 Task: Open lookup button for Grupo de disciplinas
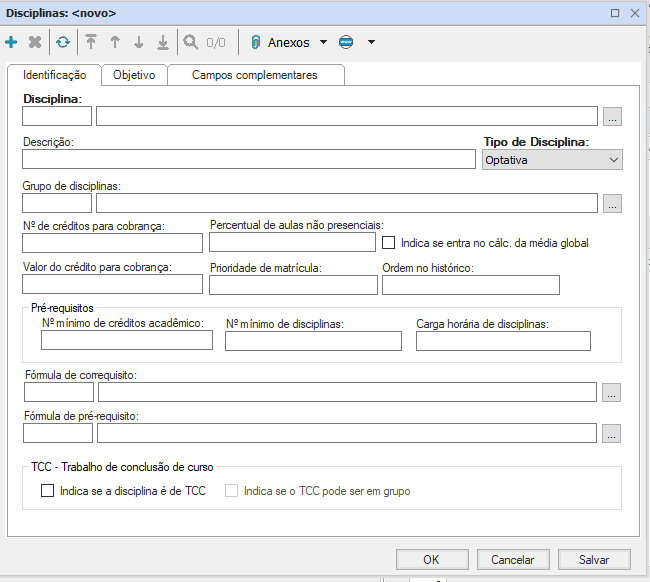point(612,203)
